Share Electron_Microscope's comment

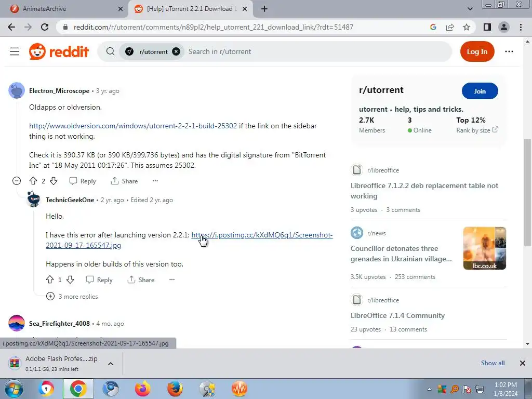[x=125, y=181]
